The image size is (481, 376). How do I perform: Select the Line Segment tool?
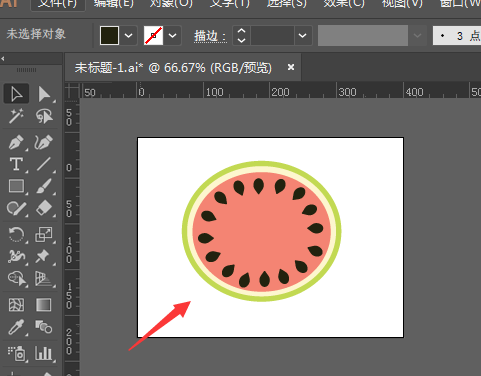point(44,164)
